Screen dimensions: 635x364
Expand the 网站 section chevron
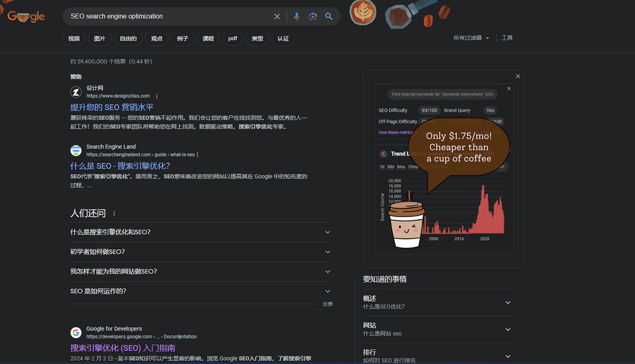[x=508, y=330]
